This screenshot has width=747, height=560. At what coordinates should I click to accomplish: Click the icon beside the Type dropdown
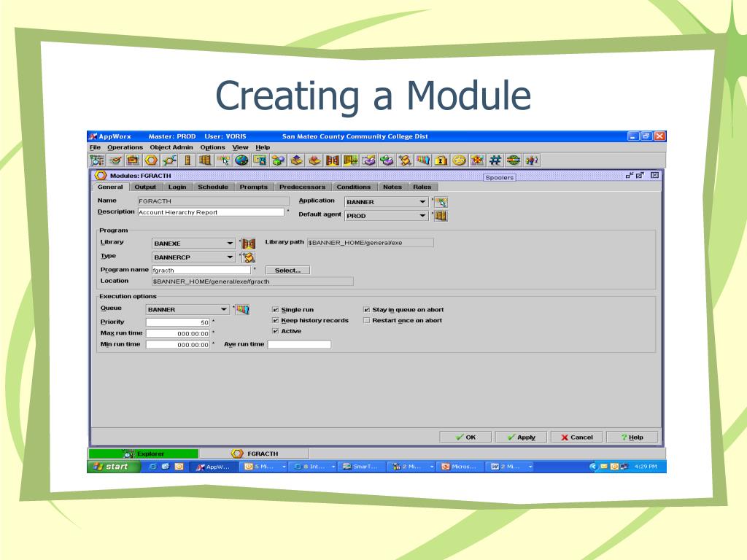(x=249, y=257)
